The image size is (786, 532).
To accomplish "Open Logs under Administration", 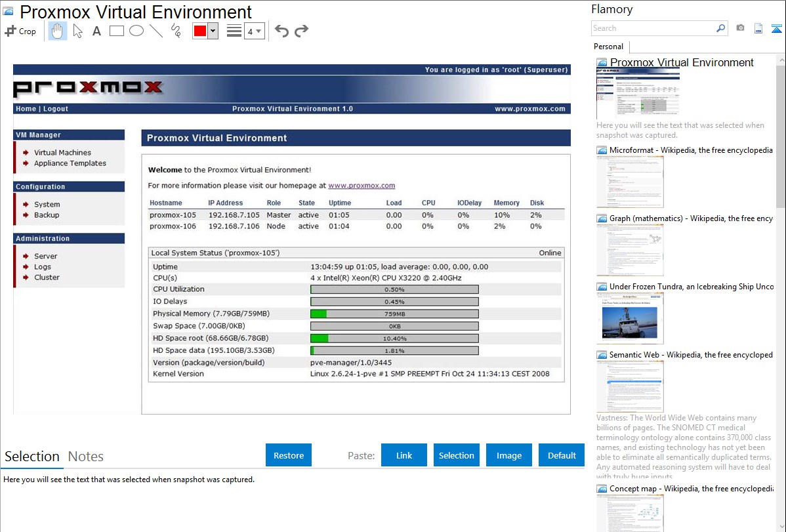I will (43, 267).
